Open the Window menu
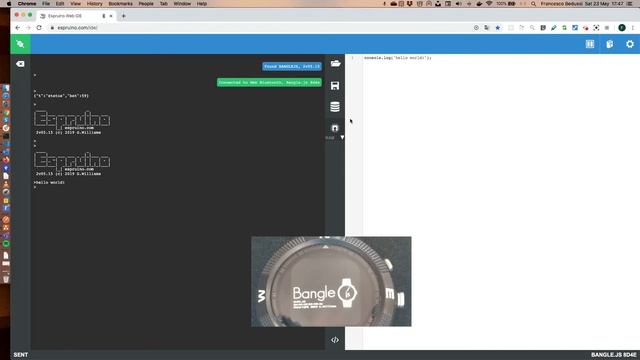Viewport: 640px width, 360px height. click(182, 4)
